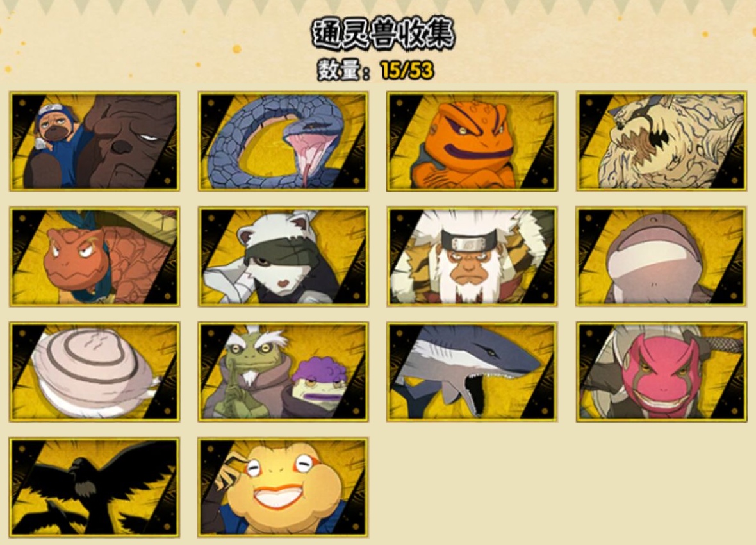Open the blue giant snake card

(283, 142)
